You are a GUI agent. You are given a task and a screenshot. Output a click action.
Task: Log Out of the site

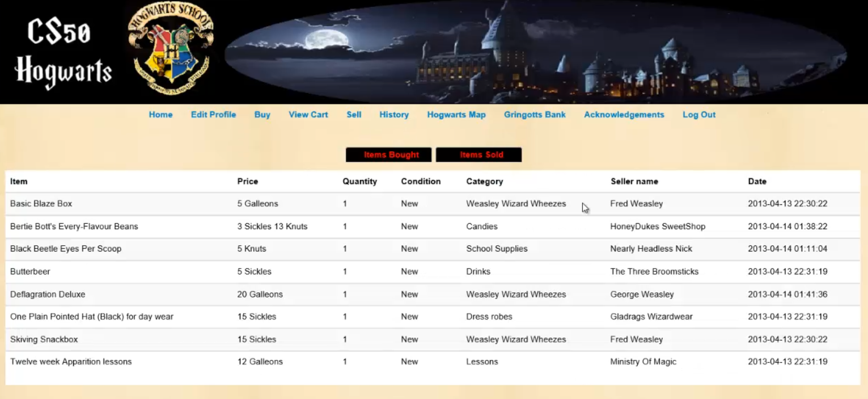(699, 115)
